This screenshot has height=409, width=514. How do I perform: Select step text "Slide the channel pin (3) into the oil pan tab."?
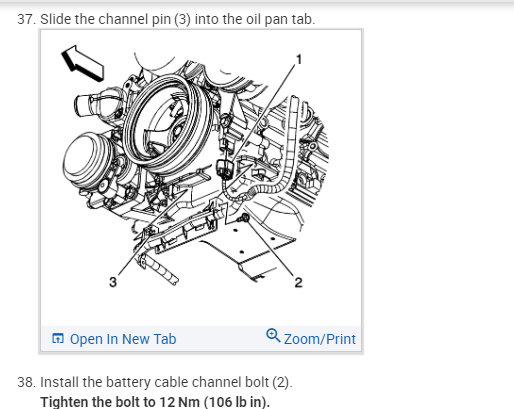(178, 19)
